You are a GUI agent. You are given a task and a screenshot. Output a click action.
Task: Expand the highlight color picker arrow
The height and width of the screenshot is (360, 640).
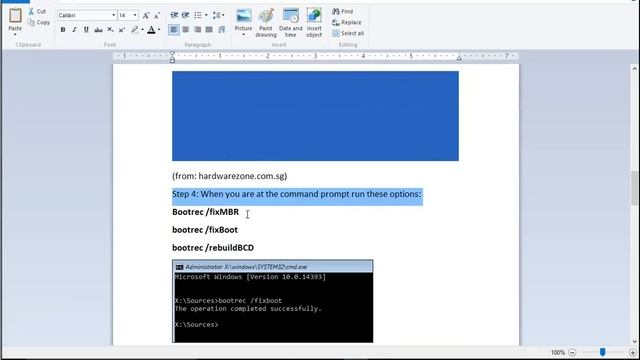[x=142, y=29]
